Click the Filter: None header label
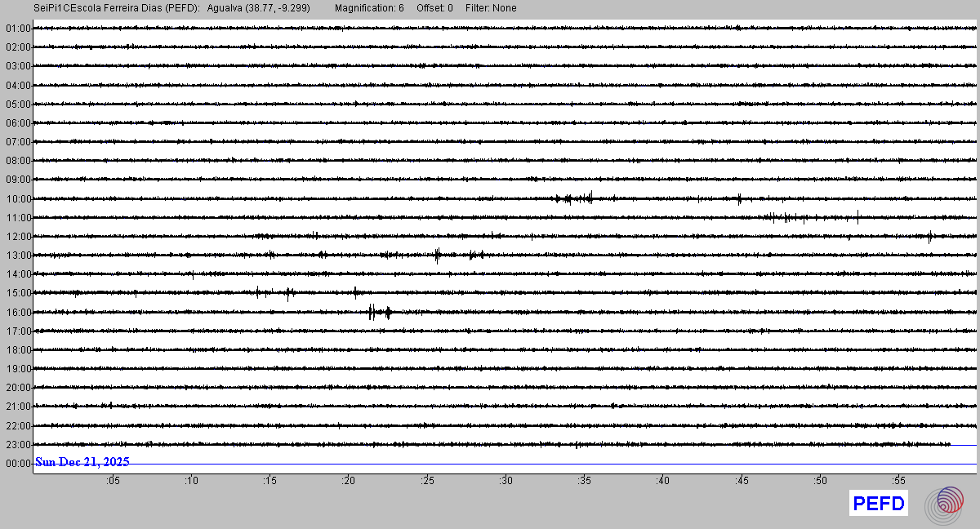Screen dimensions: 980x529 (491, 8)
